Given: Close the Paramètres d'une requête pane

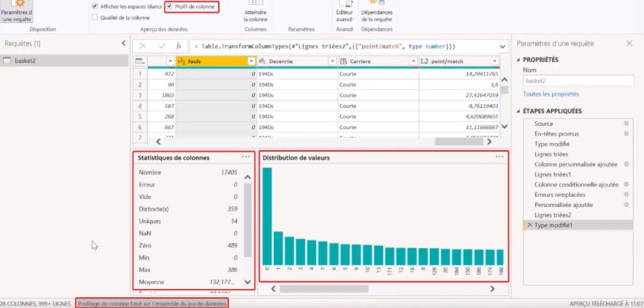Looking at the screenshot, I should pos(629,43).
